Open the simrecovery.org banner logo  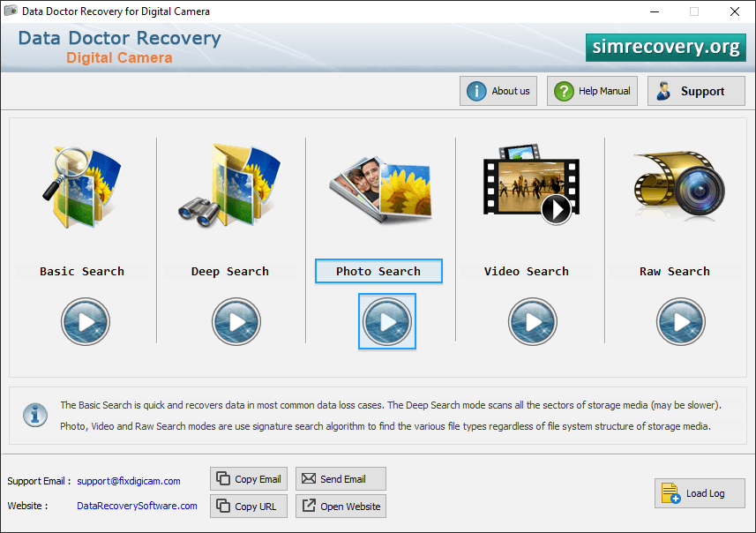click(666, 48)
